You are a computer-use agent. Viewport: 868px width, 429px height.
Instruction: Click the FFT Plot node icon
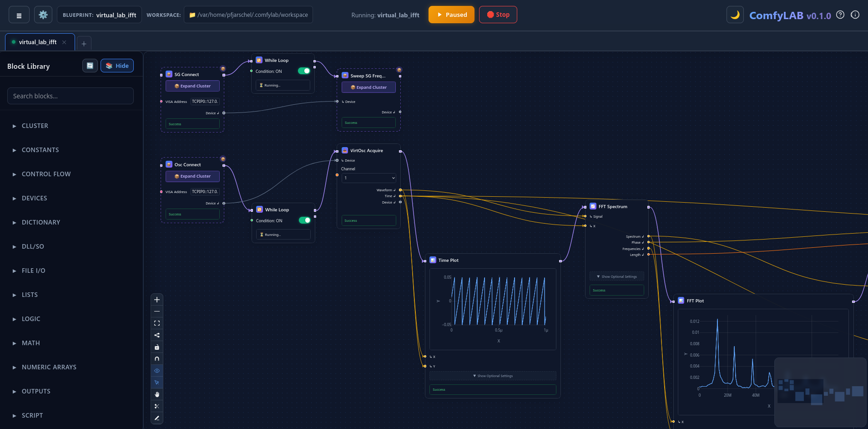tap(681, 301)
